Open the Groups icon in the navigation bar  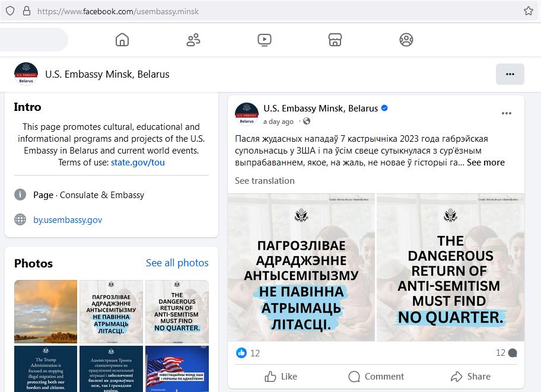(x=406, y=40)
